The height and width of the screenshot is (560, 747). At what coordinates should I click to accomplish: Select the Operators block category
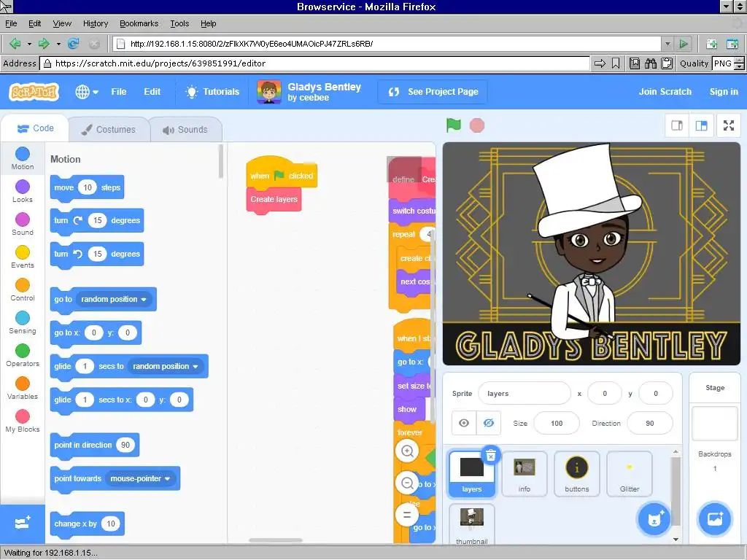point(23,356)
